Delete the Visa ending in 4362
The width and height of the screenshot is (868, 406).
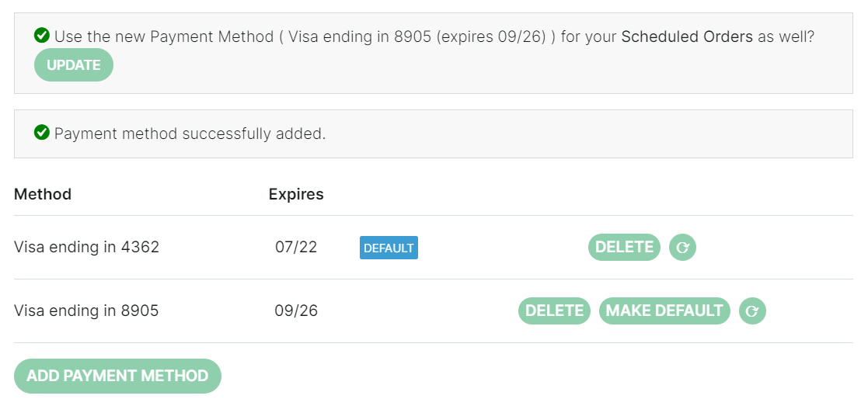(x=625, y=248)
